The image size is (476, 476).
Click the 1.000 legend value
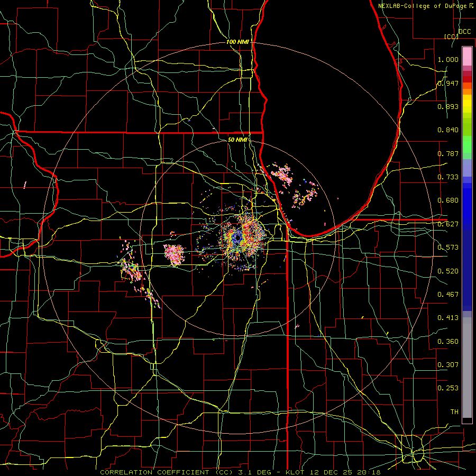coord(448,59)
